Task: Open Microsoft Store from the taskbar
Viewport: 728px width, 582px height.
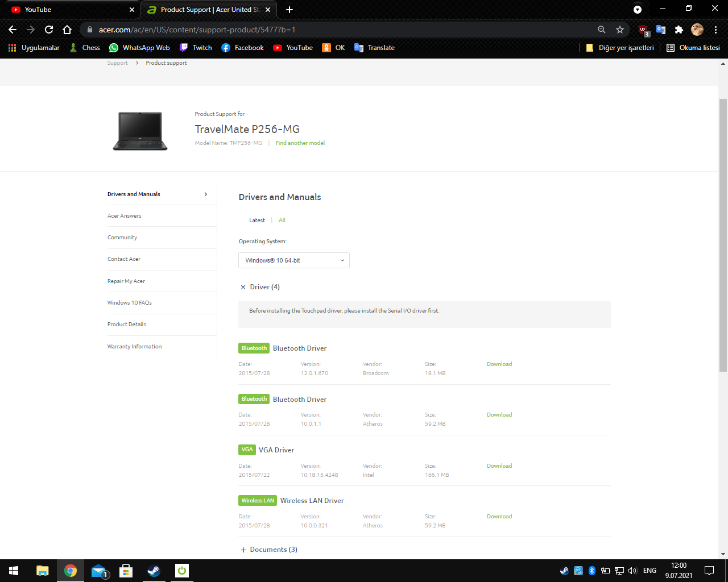Action: coord(126,571)
